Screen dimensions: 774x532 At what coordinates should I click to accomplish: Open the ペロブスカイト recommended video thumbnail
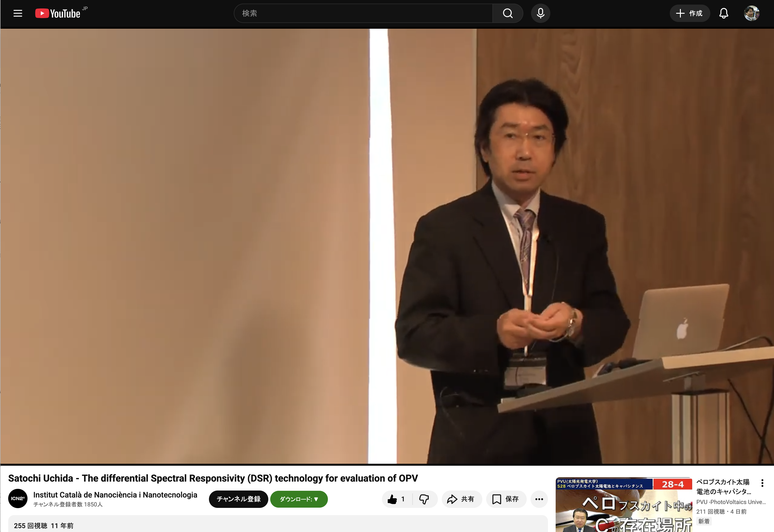pyautogui.click(x=623, y=505)
